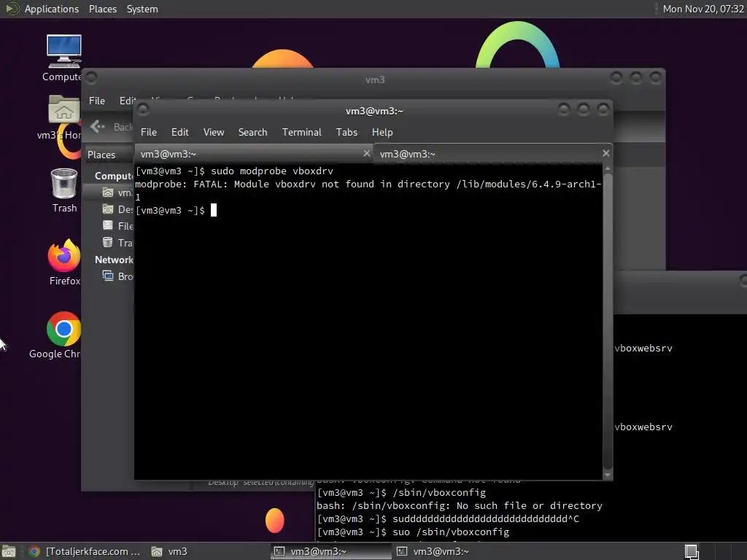
Task: Click '/sbin/vboxconfig' line in background terminal
Action: click(402, 493)
